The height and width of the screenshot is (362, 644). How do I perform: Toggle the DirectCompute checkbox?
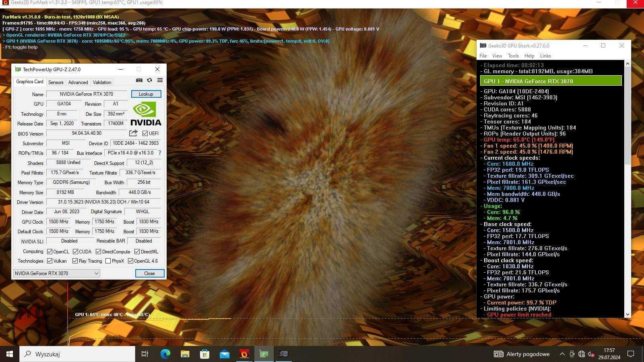(x=98, y=252)
